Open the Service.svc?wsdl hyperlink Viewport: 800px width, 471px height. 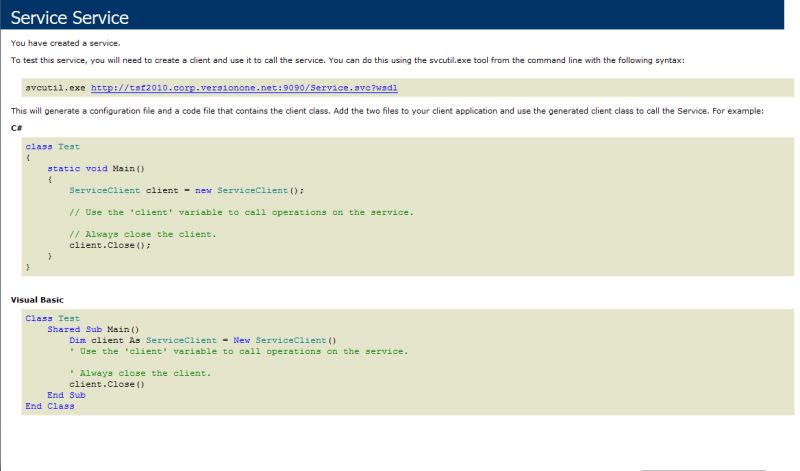(244, 88)
